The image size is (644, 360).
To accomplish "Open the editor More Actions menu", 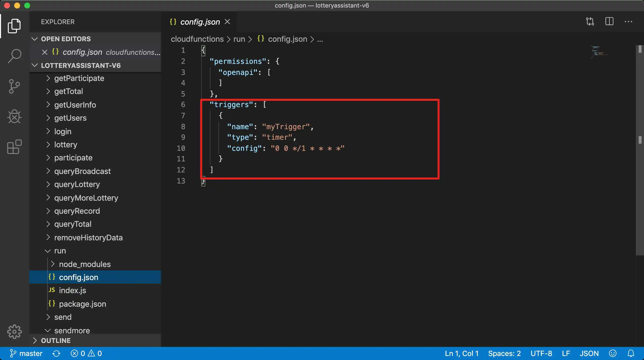I will click(628, 22).
